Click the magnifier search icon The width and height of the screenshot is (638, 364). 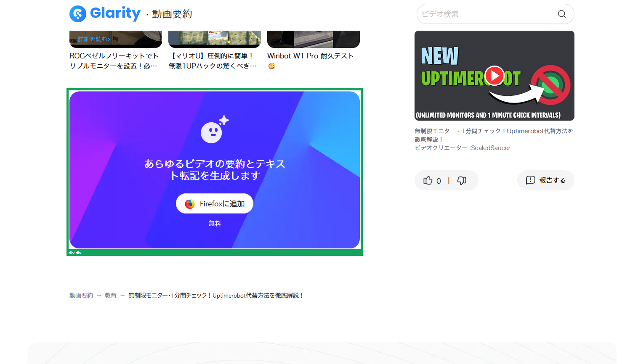pos(562,14)
